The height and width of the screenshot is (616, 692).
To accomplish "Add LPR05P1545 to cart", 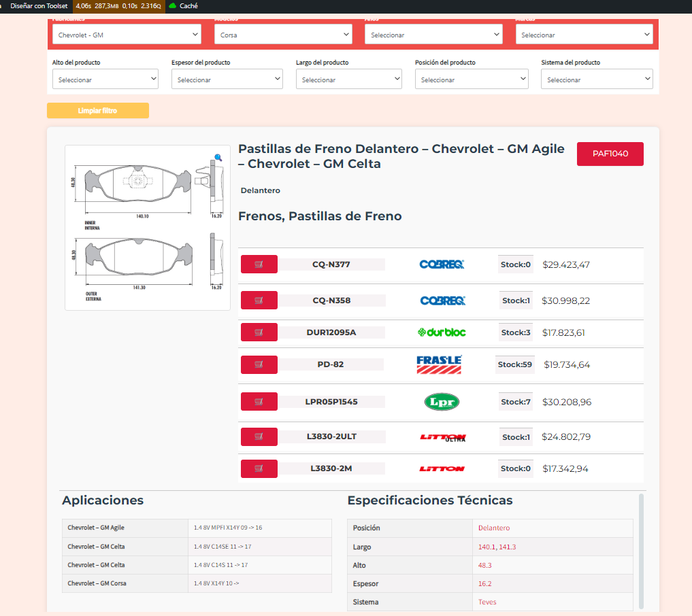I will (x=259, y=402).
